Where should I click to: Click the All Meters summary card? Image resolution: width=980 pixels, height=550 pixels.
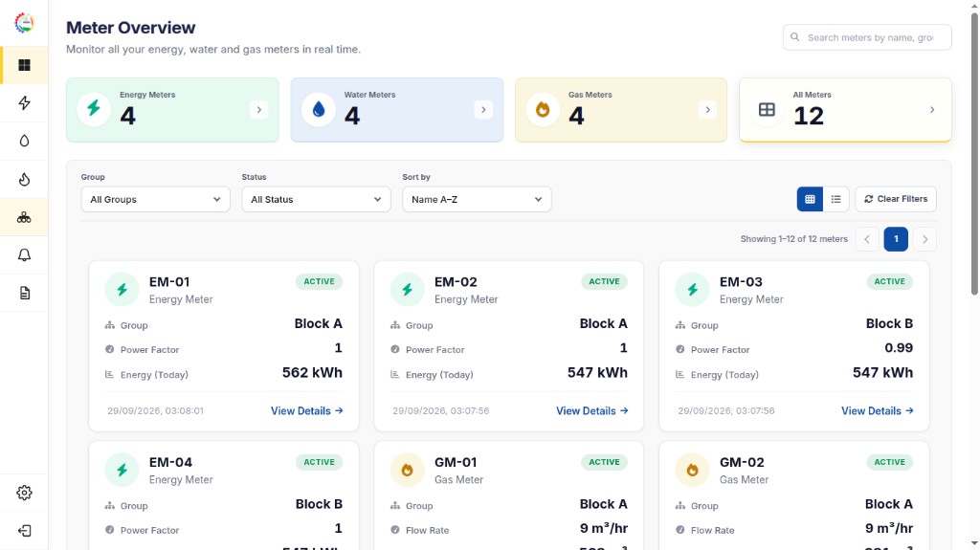(x=846, y=110)
